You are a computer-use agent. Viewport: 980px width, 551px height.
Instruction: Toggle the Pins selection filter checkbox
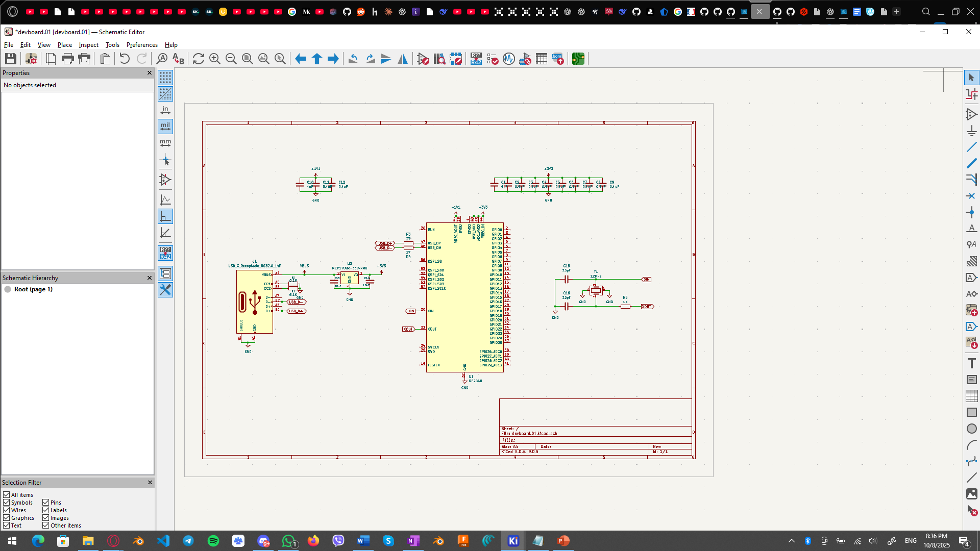coord(46,502)
